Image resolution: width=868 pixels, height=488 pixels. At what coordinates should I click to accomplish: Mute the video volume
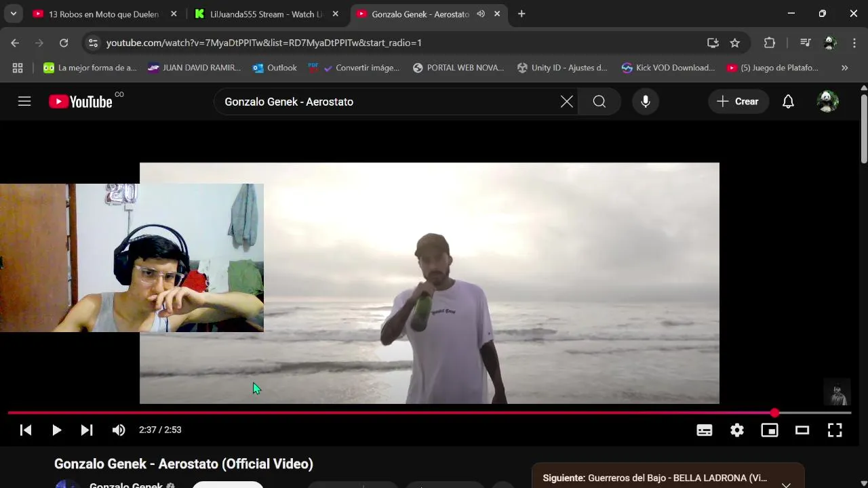click(119, 430)
